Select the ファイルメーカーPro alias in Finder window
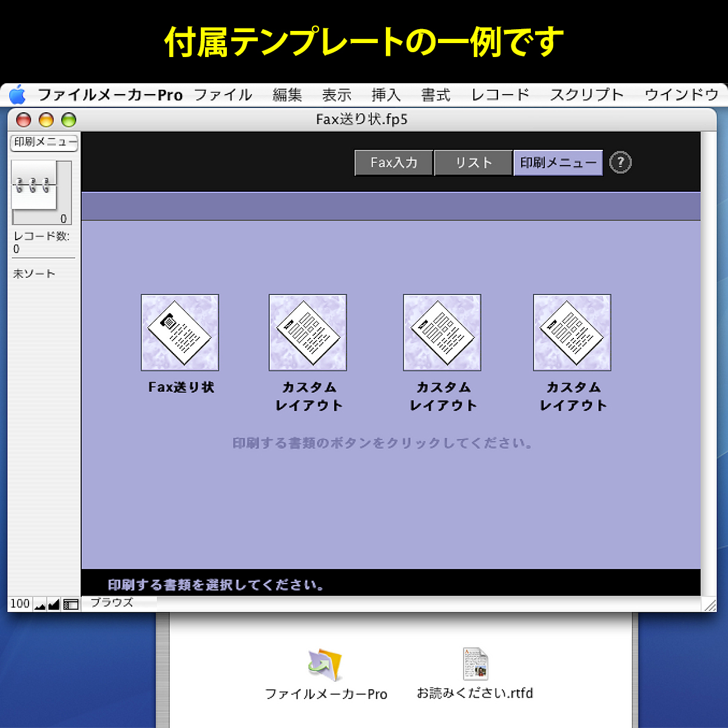 coord(326,675)
